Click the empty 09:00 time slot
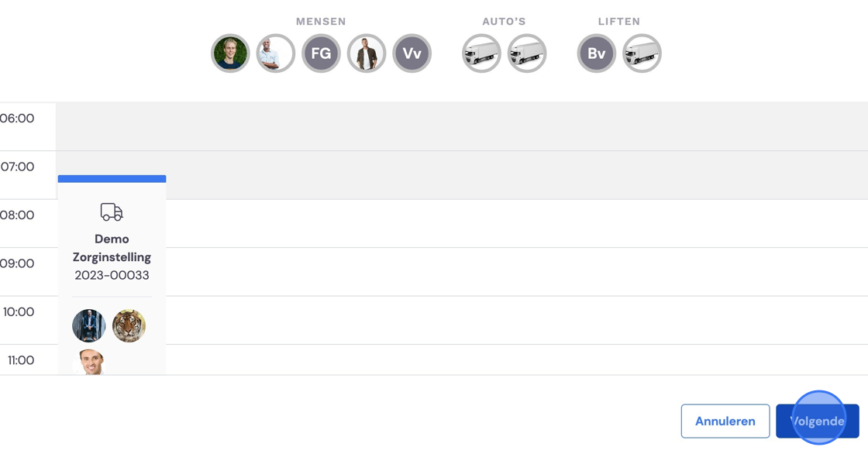This screenshot has width=868, height=454. coord(517,272)
